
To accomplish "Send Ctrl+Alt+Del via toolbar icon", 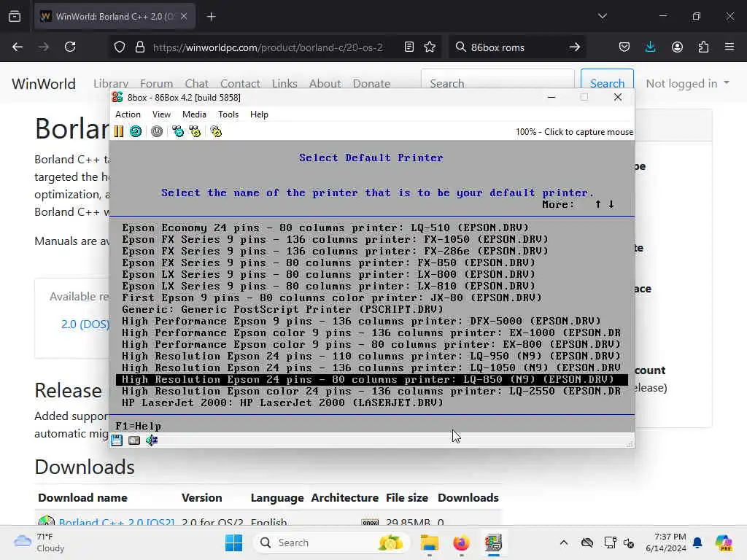I will (178, 131).
